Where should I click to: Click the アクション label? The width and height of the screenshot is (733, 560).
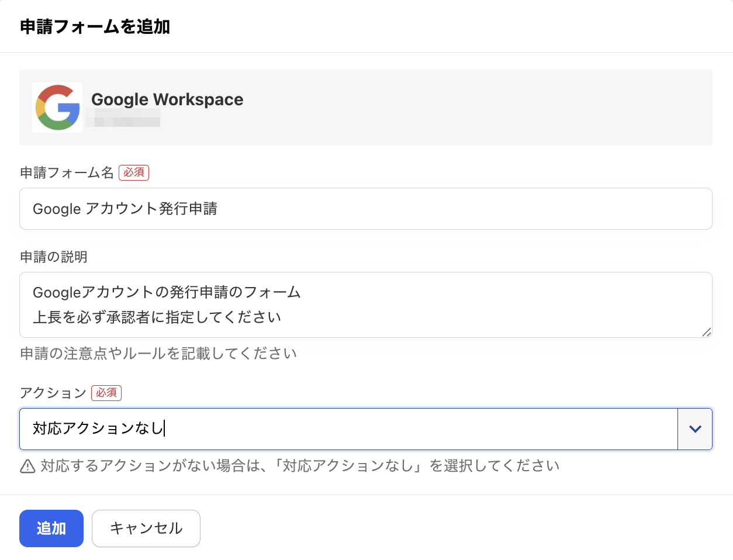pyautogui.click(x=53, y=393)
